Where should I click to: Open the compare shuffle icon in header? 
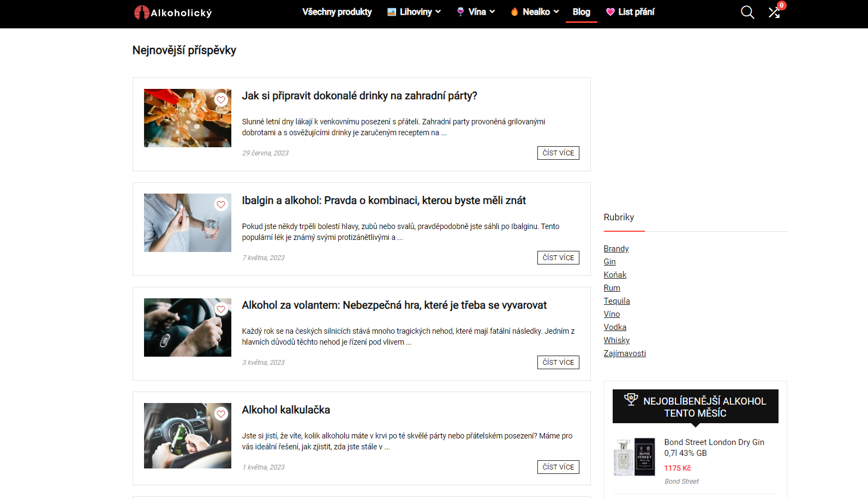(774, 13)
